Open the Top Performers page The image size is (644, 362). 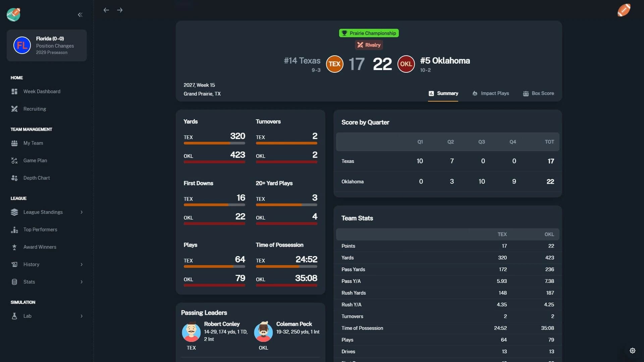pos(40,230)
